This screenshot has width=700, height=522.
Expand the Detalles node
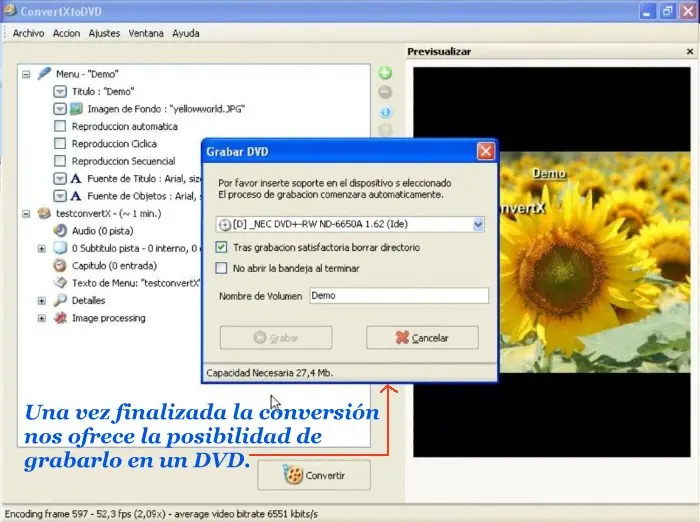(42, 301)
